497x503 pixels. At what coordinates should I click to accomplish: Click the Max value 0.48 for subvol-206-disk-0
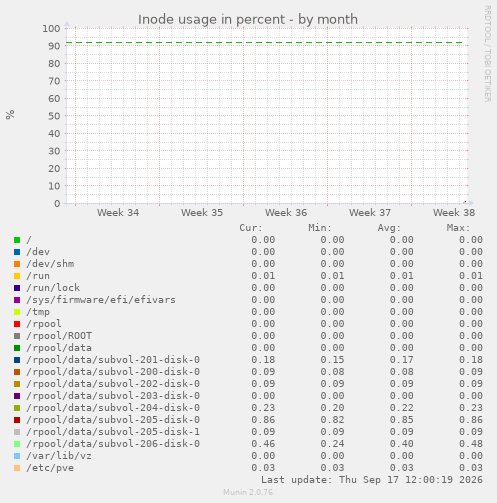click(x=471, y=444)
